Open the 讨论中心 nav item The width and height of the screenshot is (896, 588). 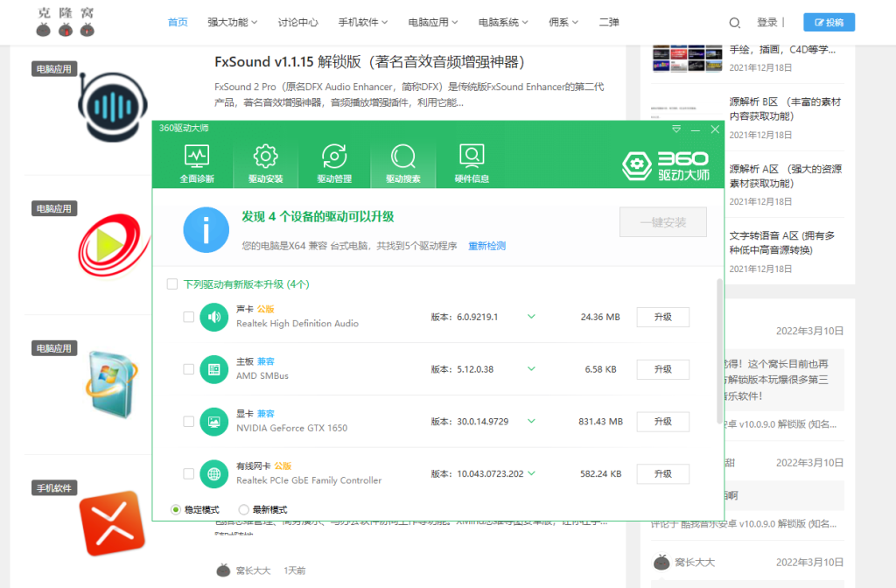(x=297, y=22)
